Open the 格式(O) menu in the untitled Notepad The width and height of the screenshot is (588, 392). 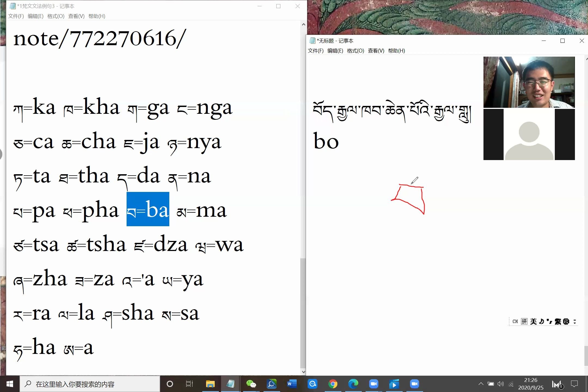pyautogui.click(x=355, y=51)
